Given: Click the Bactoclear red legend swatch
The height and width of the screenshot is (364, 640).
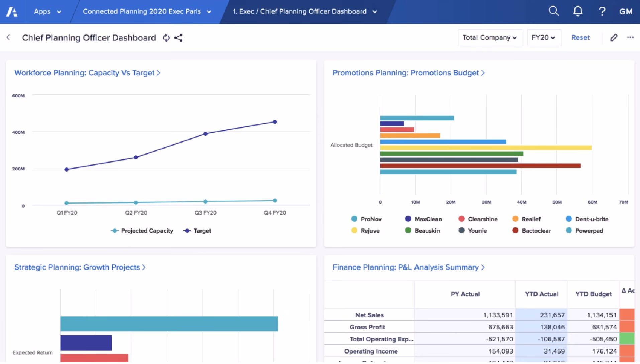Looking at the screenshot, I should point(515,230).
